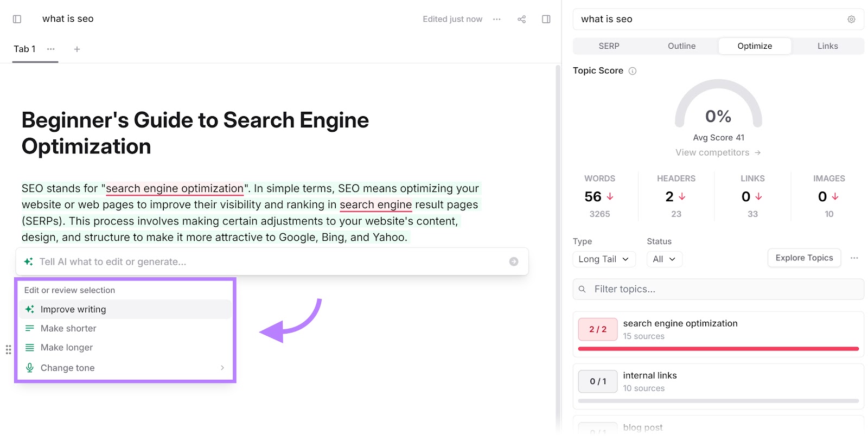Click the red search engine optimization progress bar
The height and width of the screenshot is (441, 868).
[x=718, y=349]
